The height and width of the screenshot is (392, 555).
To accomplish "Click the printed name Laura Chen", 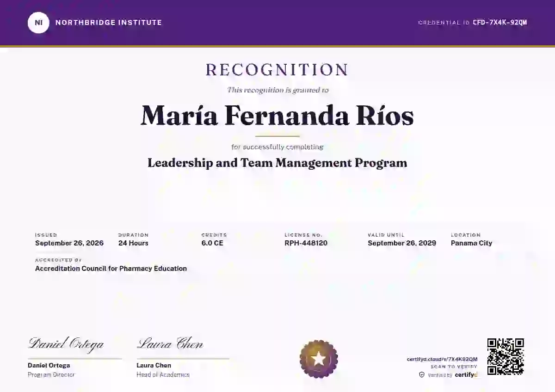I will point(154,366).
